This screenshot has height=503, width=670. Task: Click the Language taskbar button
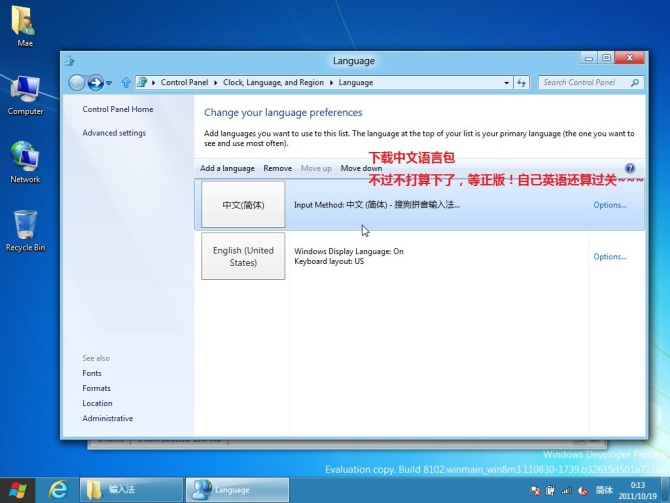[x=238, y=490]
